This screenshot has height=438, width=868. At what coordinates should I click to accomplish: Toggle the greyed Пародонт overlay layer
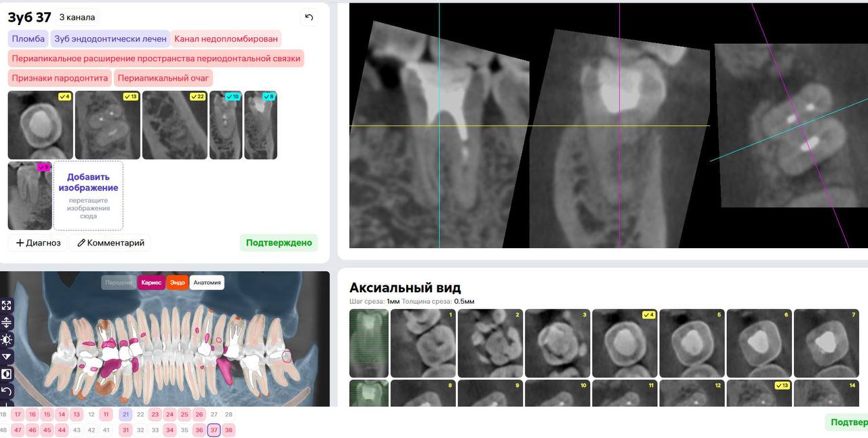pos(119,283)
